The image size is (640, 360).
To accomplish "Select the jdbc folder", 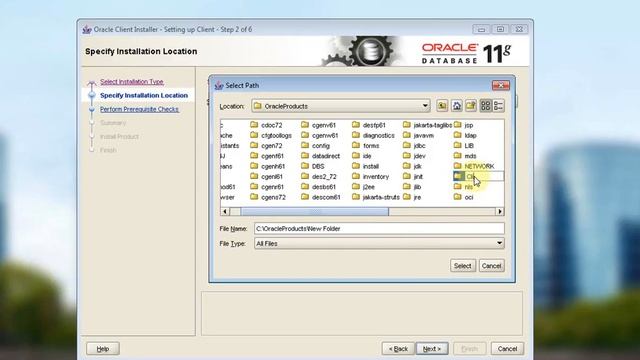I will pos(414,146).
